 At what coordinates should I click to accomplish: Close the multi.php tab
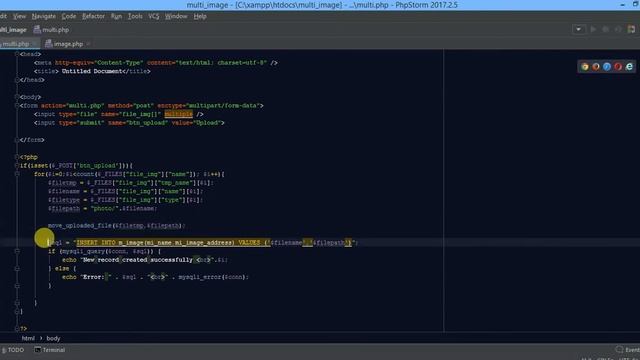pyautogui.click(x=34, y=44)
